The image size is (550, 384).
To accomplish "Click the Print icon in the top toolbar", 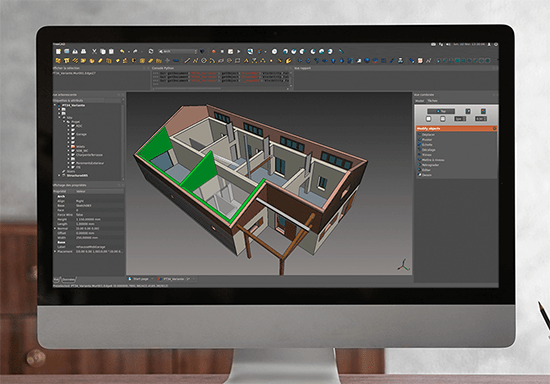I will (x=83, y=52).
